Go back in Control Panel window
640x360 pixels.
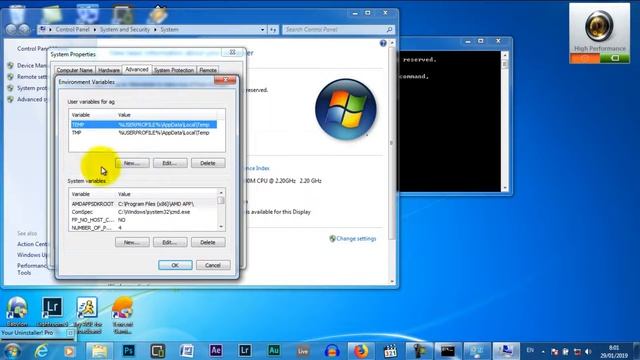click(11, 29)
